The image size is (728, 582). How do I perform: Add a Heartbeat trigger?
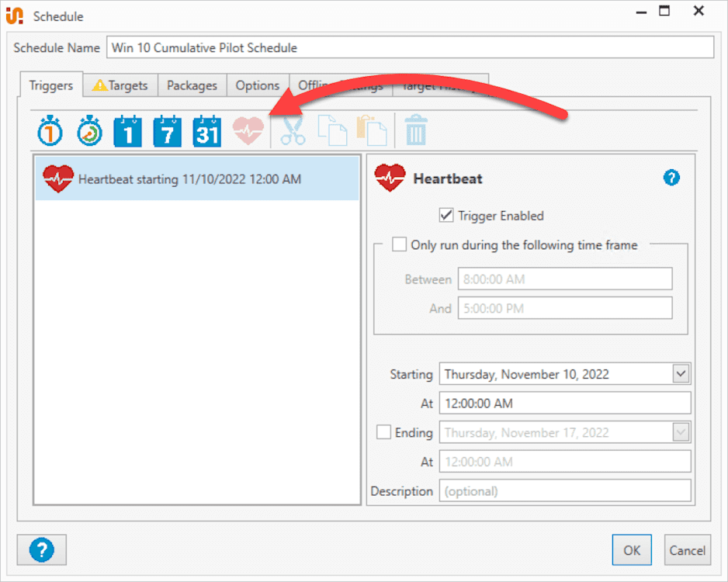coord(247,130)
